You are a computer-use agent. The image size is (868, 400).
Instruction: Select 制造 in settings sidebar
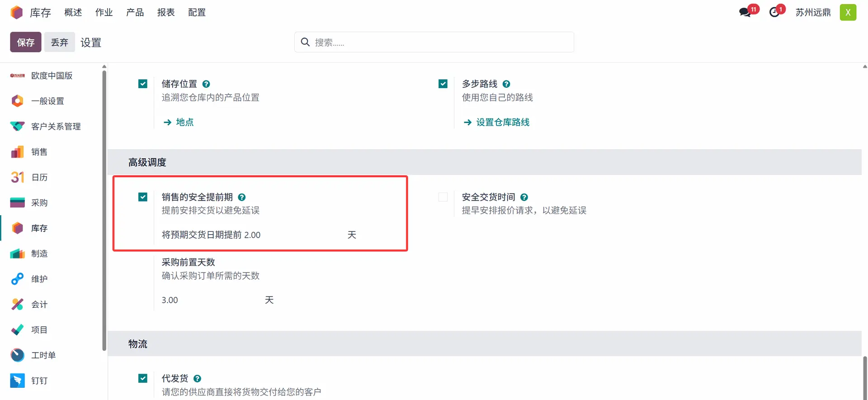(39, 254)
